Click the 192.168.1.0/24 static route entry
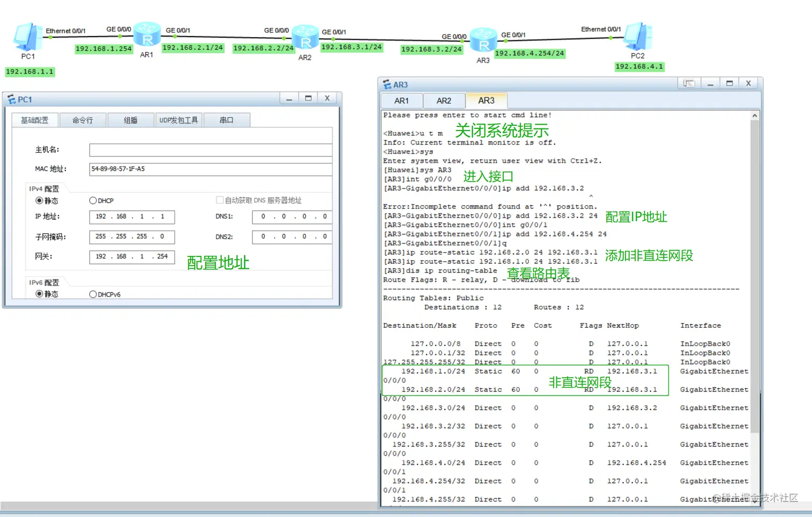 (x=565, y=371)
